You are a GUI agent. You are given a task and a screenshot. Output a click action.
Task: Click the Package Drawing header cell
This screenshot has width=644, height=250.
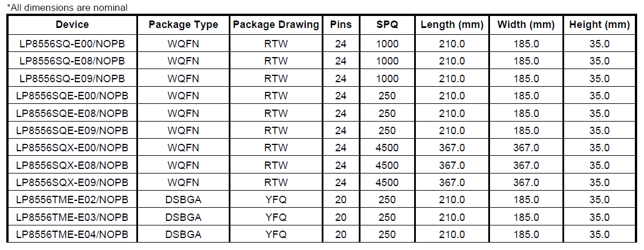tap(276, 25)
